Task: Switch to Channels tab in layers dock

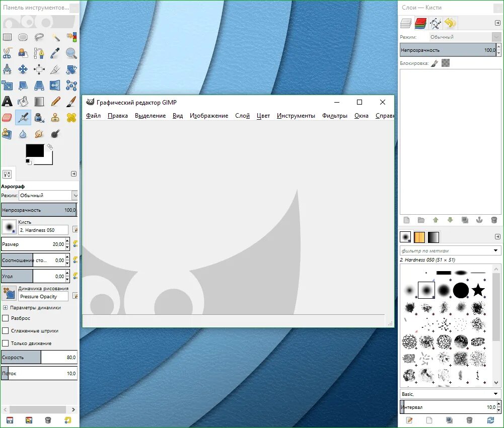Action: pos(421,23)
